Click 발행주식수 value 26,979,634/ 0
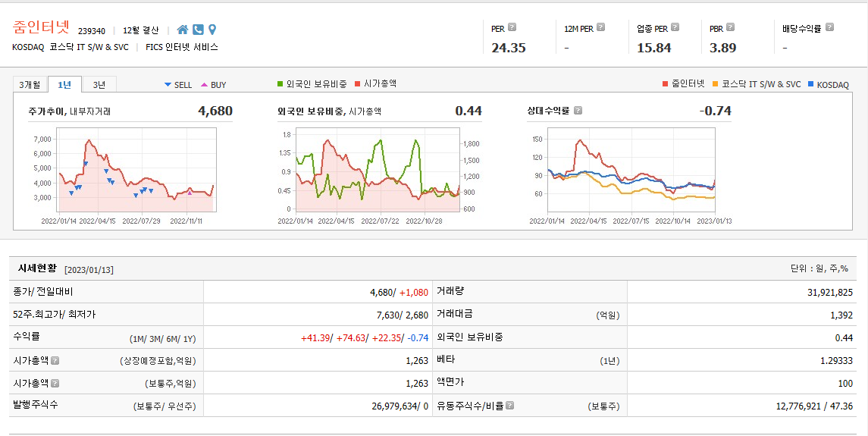This screenshot has height=436, width=868. (400, 406)
